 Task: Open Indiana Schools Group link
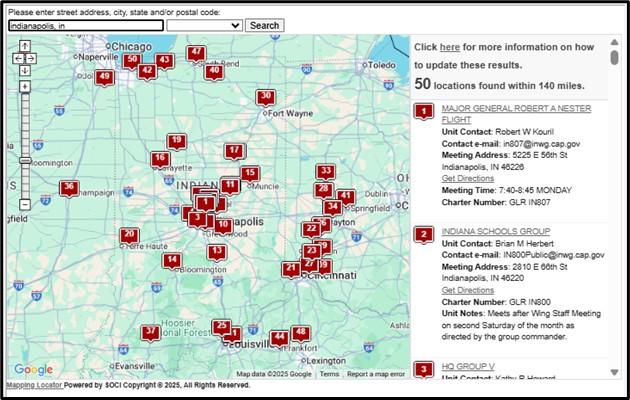(496, 231)
